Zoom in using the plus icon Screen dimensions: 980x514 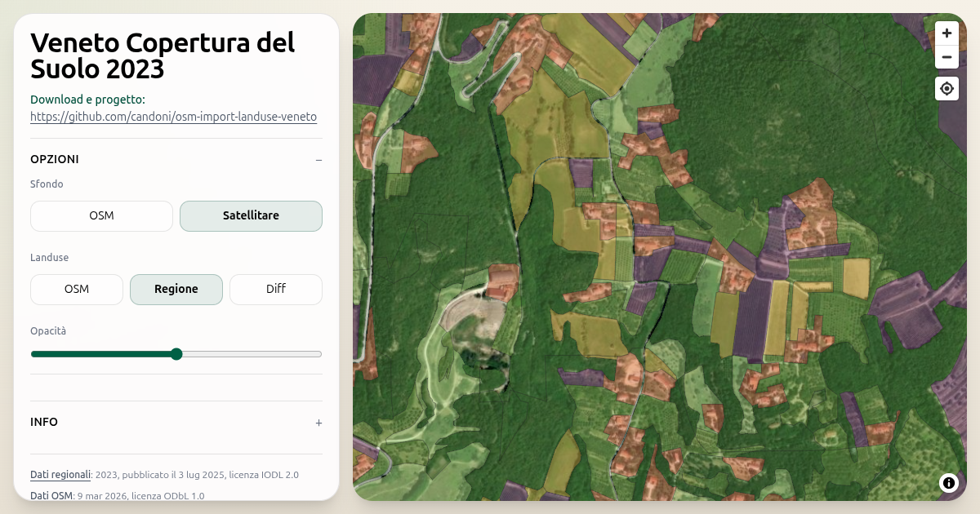(947, 33)
